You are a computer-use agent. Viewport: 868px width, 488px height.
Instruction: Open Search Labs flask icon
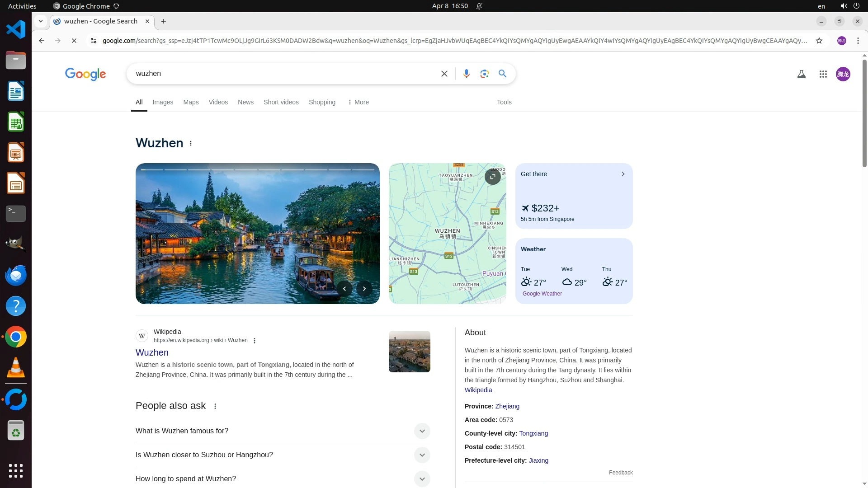pos(801,74)
